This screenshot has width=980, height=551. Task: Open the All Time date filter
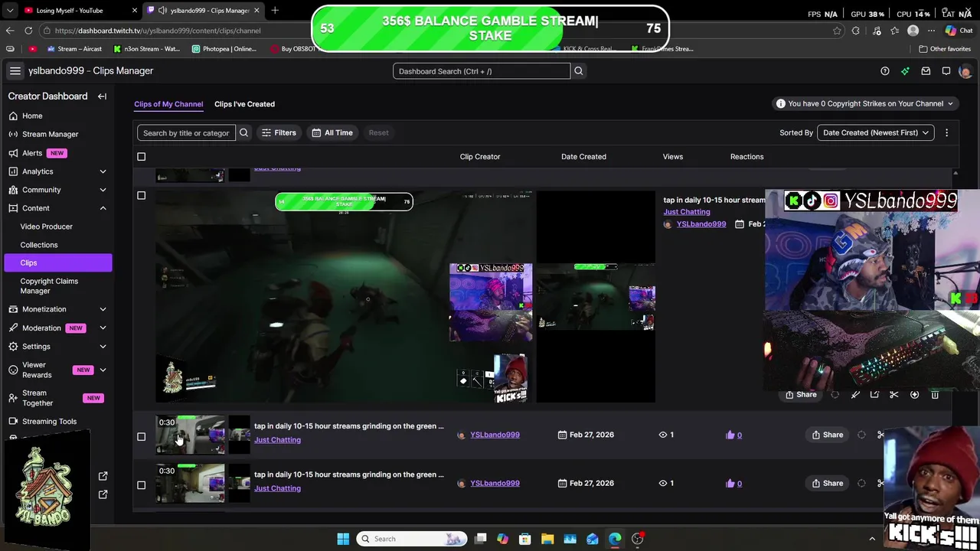pos(332,132)
